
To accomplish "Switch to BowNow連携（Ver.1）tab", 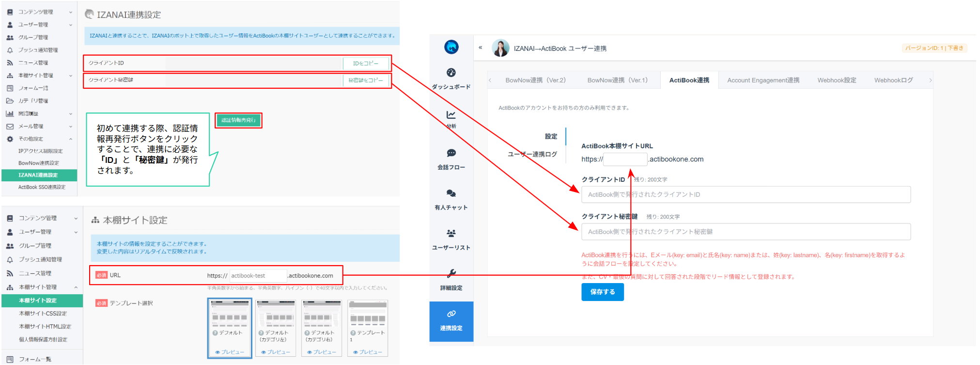I will (617, 80).
